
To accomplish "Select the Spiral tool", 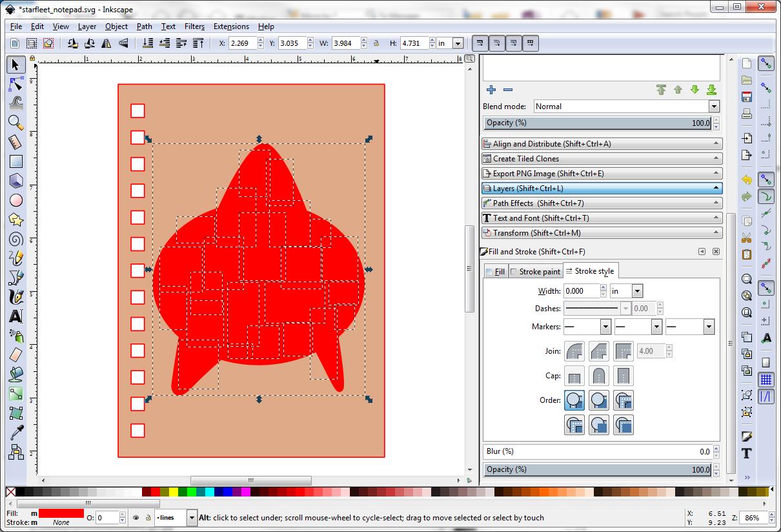I will point(16,239).
